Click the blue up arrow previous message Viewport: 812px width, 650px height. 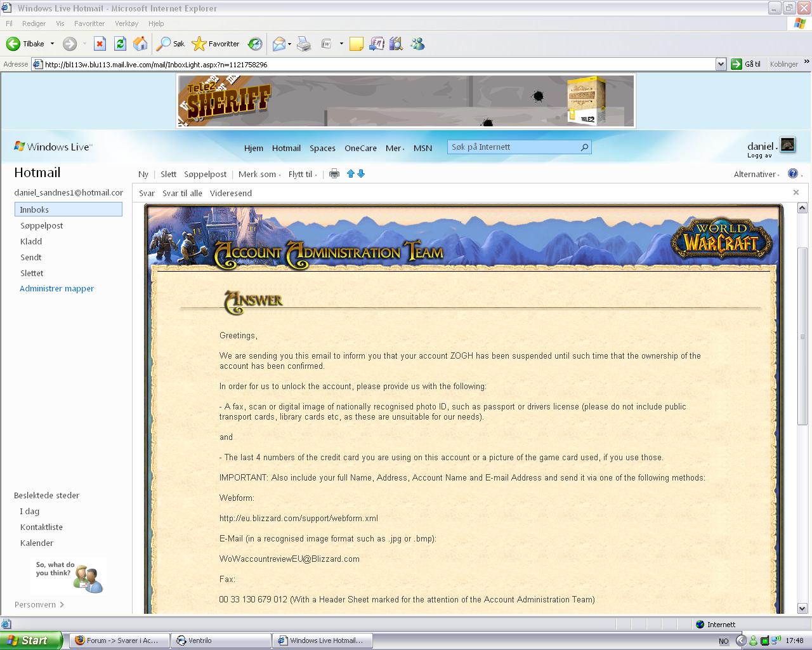point(350,174)
